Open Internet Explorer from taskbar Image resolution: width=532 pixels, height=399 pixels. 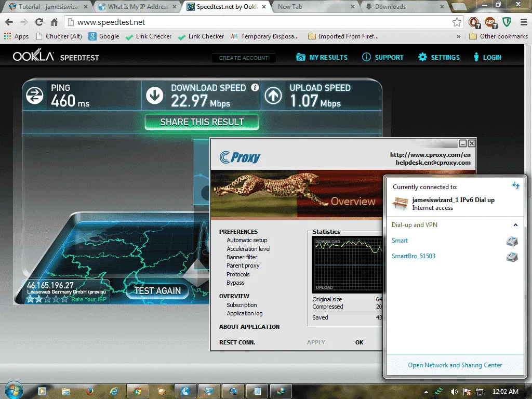pyautogui.click(x=114, y=391)
